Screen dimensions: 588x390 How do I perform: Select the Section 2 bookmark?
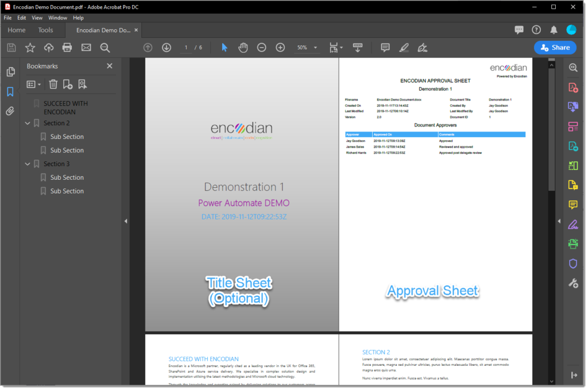(56, 123)
